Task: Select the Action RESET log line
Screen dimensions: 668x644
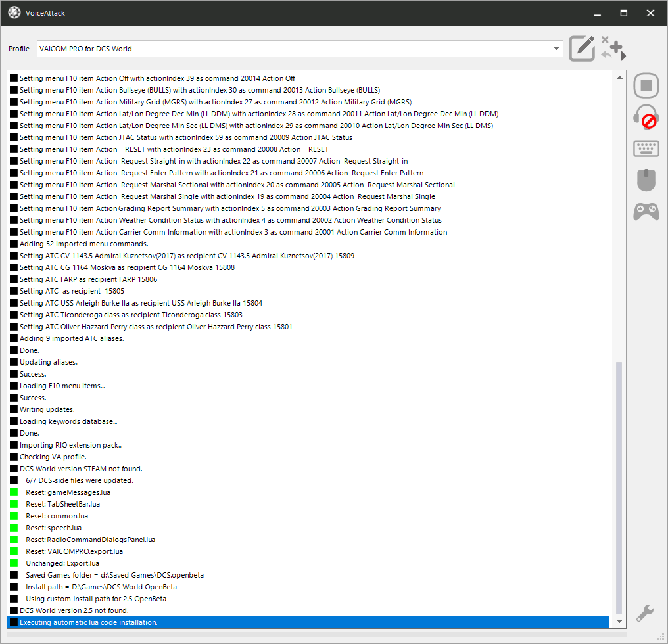Action: coord(308,149)
